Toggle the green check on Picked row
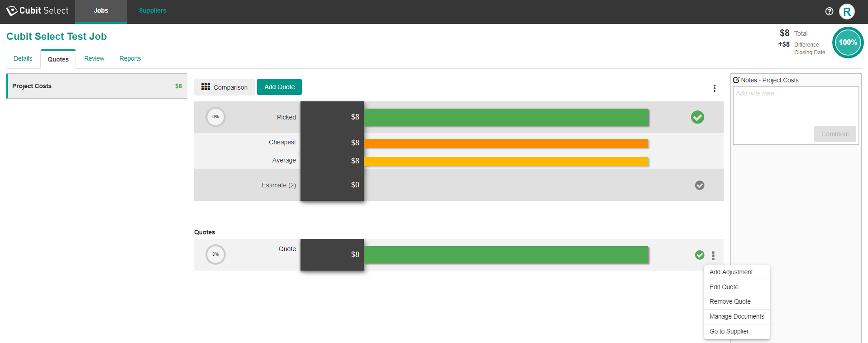This screenshot has height=343, width=868. 697,117
